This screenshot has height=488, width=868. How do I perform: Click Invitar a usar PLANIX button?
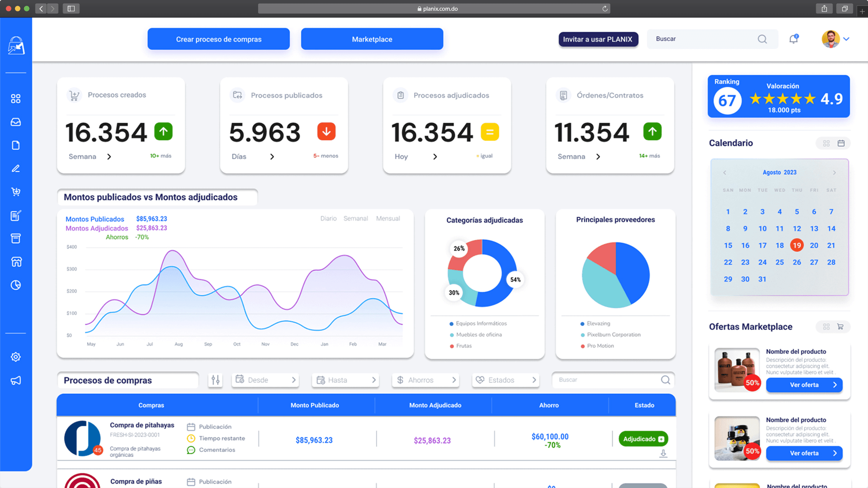[598, 39]
